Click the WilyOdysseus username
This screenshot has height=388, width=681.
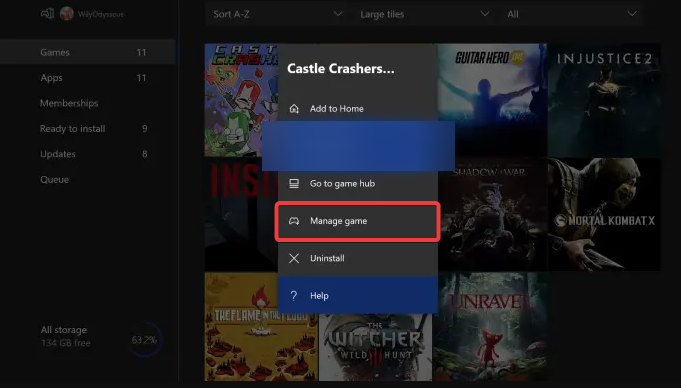click(100, 14)
